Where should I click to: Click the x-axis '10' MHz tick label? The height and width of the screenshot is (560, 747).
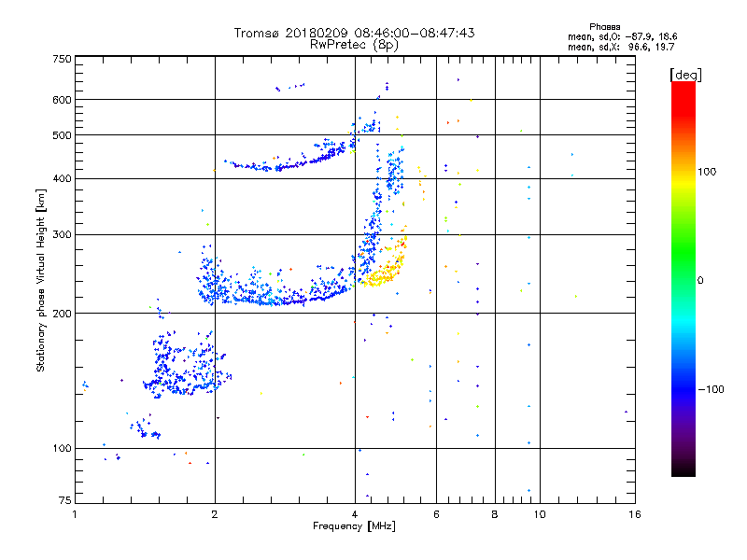(x=540, y=514)
